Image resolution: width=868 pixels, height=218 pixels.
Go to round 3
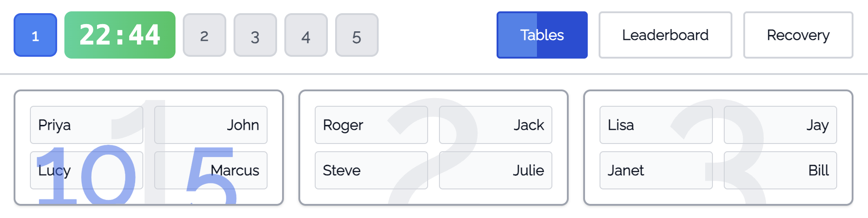(255, 35)
